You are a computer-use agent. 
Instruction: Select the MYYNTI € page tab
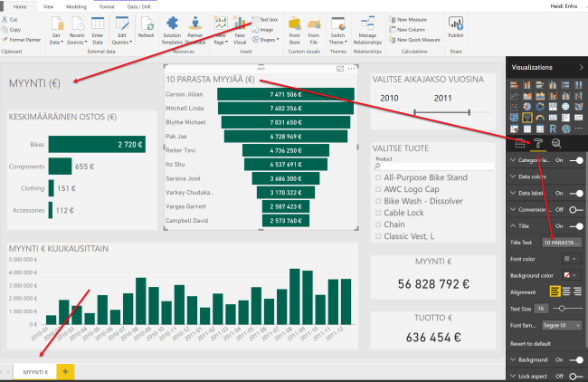35,372
